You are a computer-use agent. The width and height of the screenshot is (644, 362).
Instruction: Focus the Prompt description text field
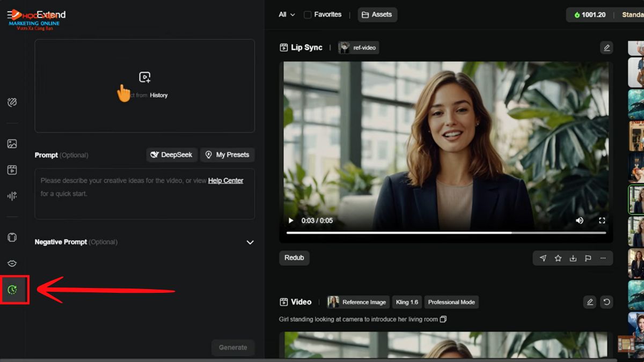pos(145,194)
